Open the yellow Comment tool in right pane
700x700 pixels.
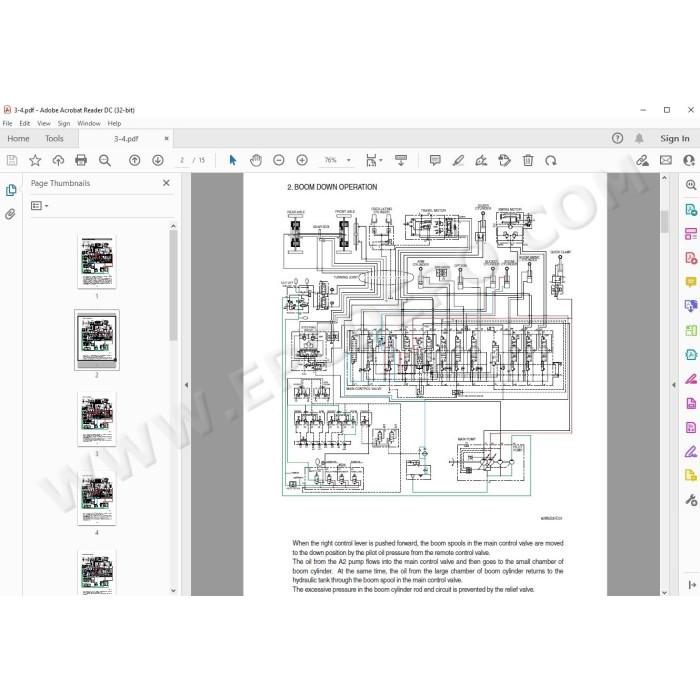coord(691,282)
